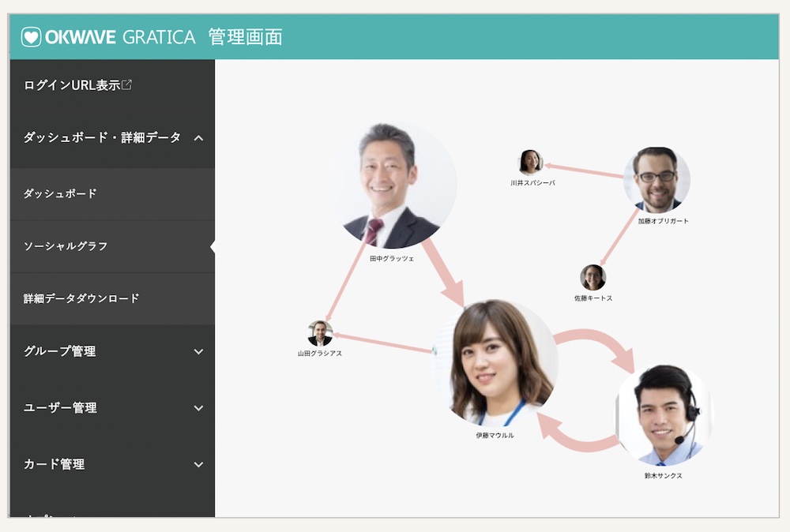Open the ログインURL表示 link
The height and width of the screenshot is (532, 790).
[72, 85]
